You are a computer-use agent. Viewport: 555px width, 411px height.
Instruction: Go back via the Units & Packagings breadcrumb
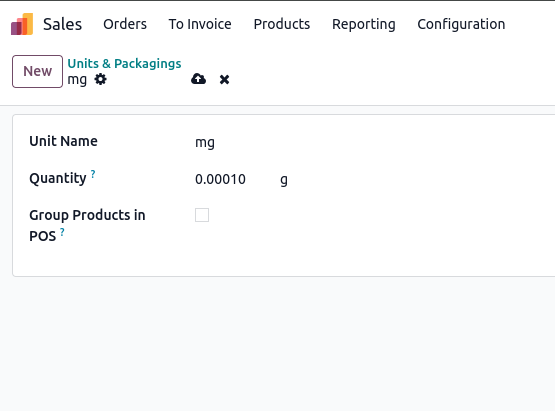coord(124,63)
